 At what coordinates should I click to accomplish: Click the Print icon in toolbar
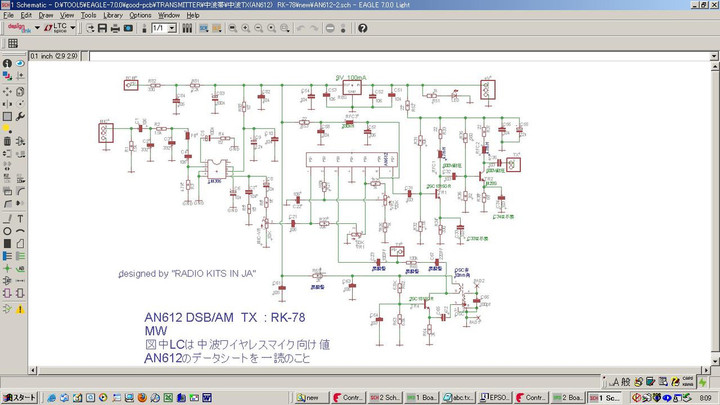[116, 28]
